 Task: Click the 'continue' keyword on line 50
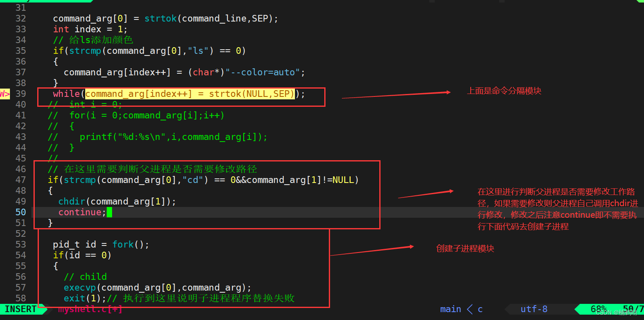pyautogui.click(x=80, y=212)
